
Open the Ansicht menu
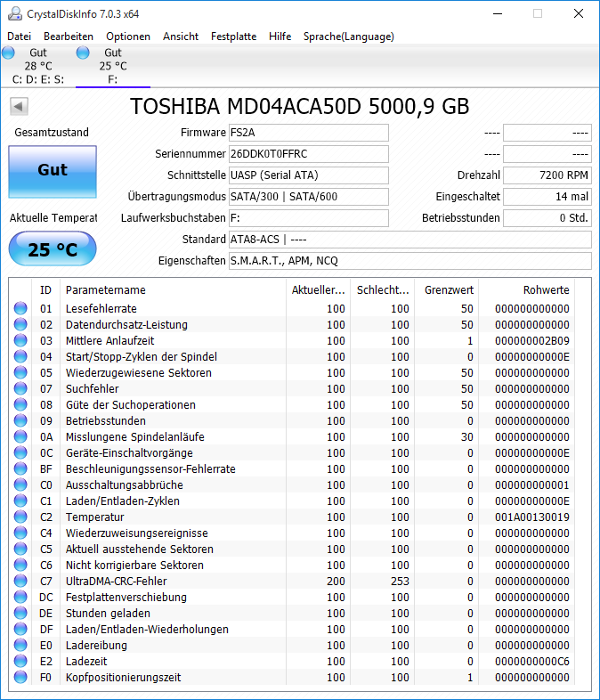181,37
